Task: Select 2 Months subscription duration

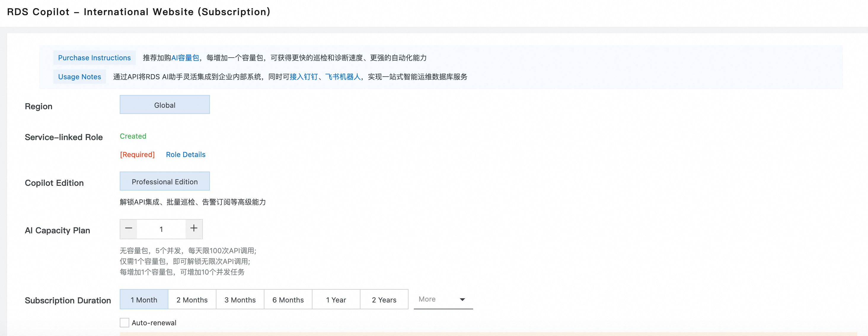Action: pos(192,299)
